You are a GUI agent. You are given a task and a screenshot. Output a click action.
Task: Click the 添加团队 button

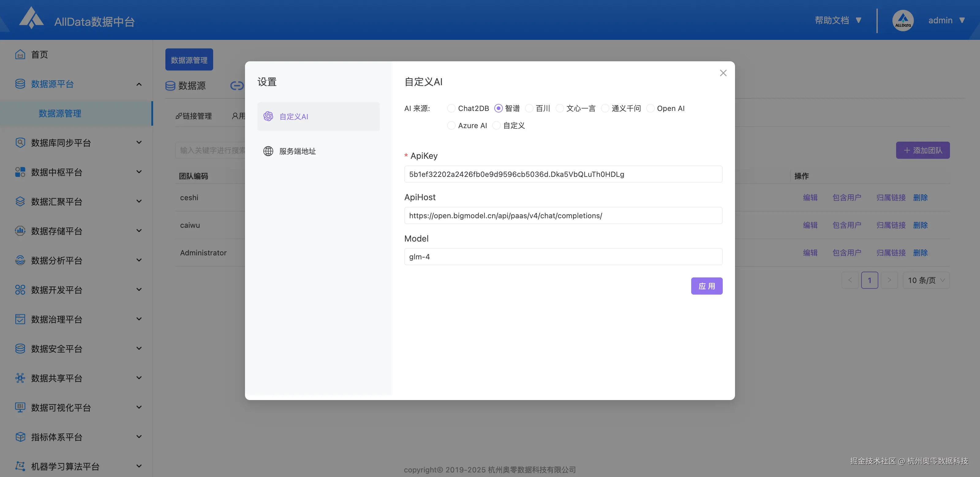coord(922,151)
